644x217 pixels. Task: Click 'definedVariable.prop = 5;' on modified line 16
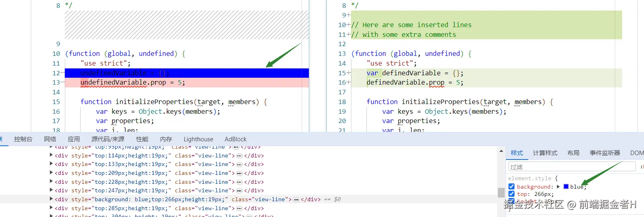[x=415, y=82]
